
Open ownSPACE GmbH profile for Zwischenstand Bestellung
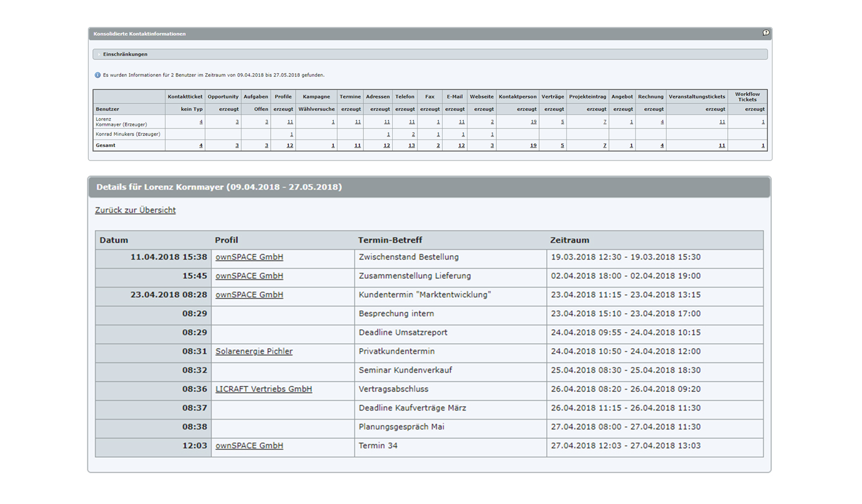pos(249,257)
